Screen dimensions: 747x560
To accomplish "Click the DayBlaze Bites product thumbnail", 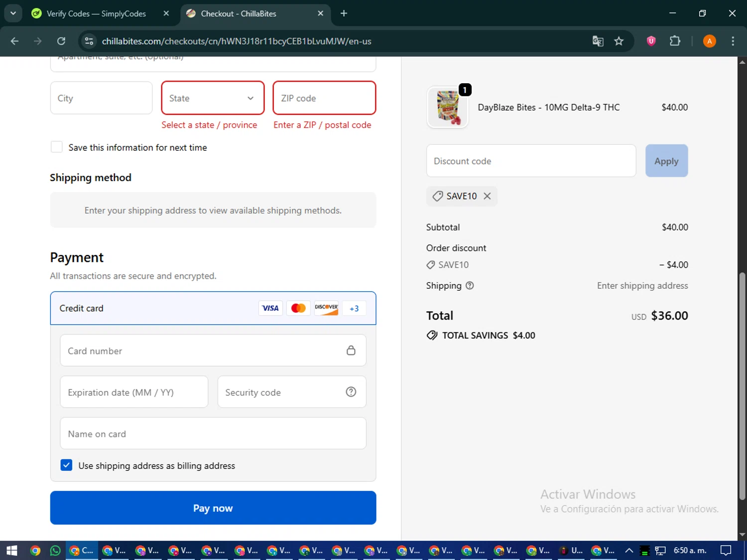I will (x=448, y=108).
